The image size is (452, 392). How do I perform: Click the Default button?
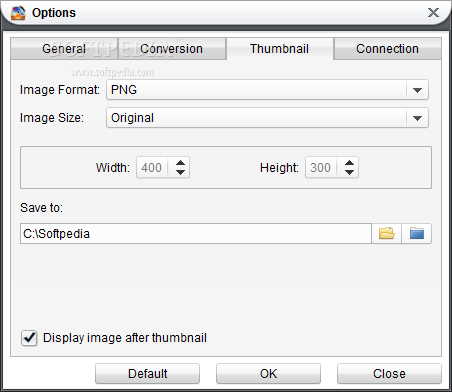coord(147,374)
